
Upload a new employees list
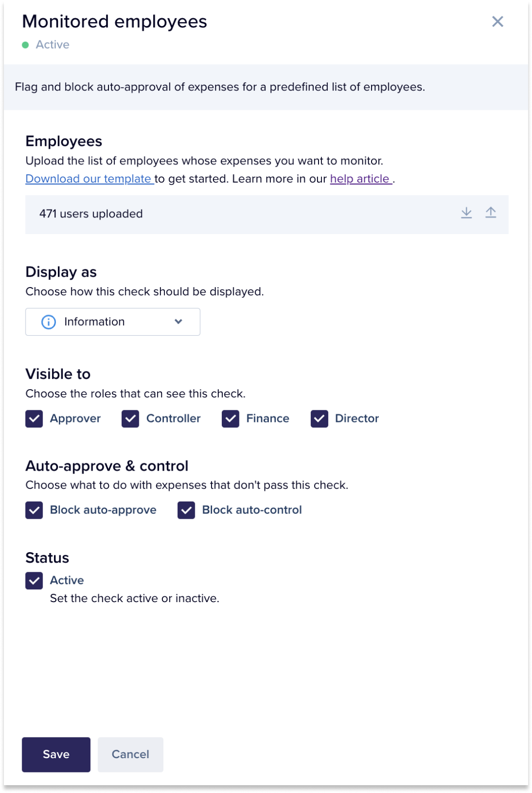(491, 213)
